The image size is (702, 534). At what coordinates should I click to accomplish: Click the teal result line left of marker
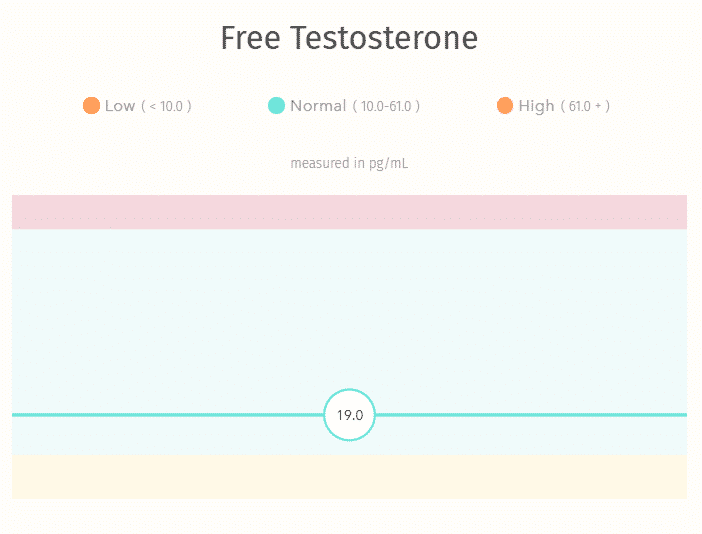(x=167, y=415)
